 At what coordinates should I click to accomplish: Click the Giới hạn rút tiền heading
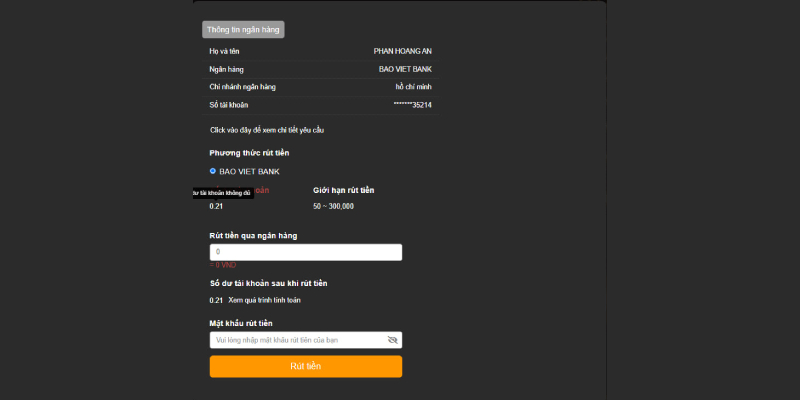(343, 190)
